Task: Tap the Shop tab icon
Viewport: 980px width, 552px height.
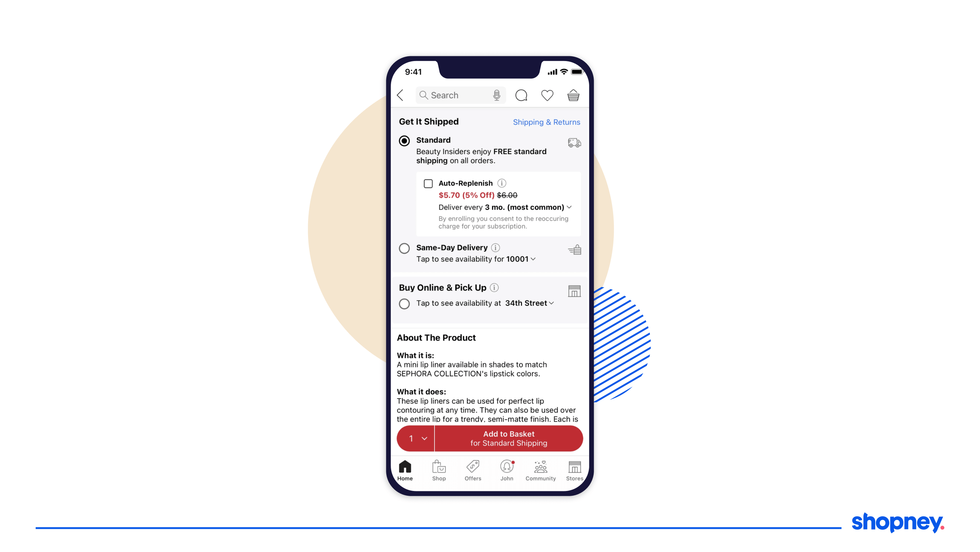Action: pyautogui.click(x=438, y=469)
